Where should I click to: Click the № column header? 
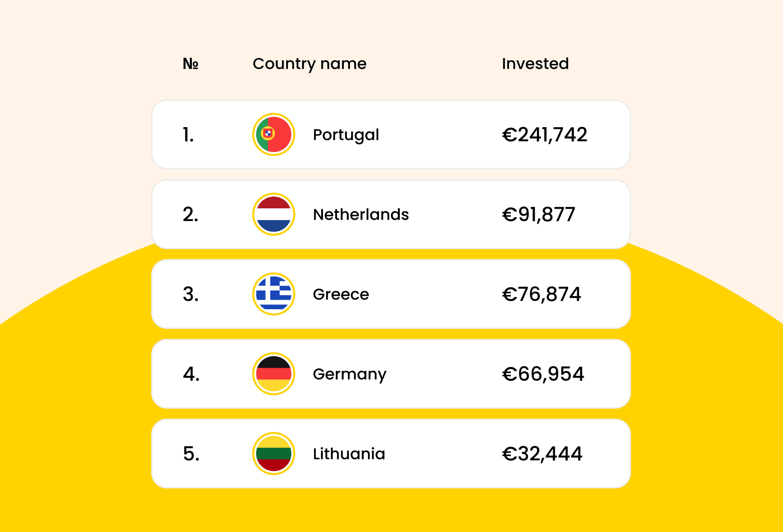point(191,64)
